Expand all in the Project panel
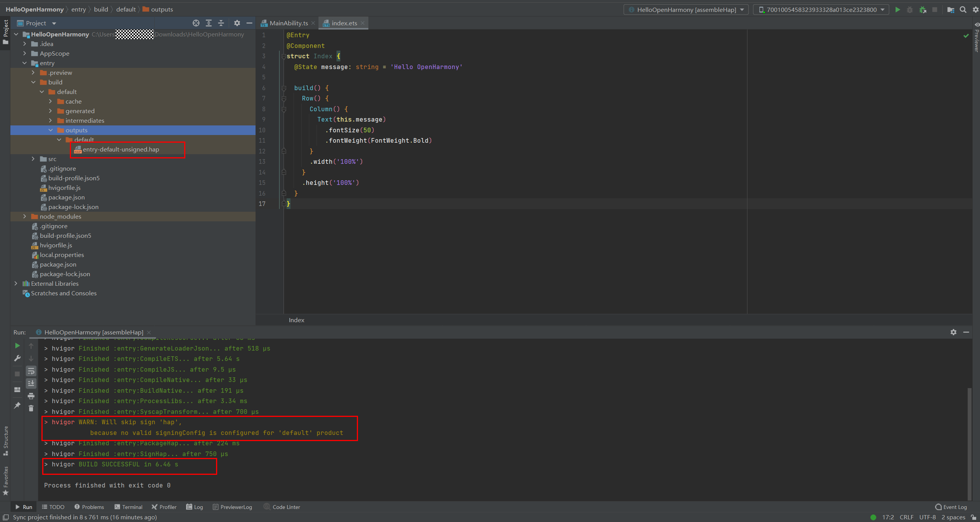 209,23
